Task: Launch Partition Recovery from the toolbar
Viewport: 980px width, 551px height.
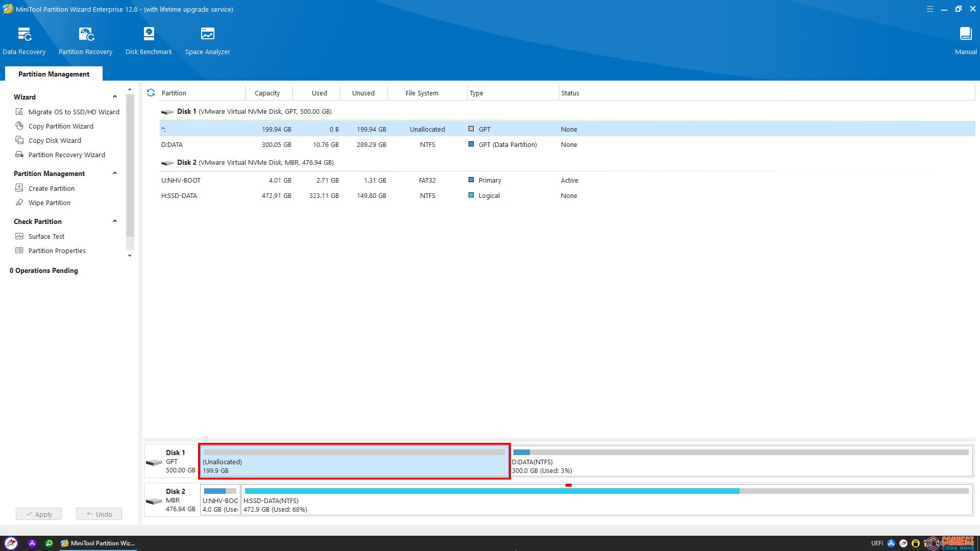Action: [x=85, y=41]
